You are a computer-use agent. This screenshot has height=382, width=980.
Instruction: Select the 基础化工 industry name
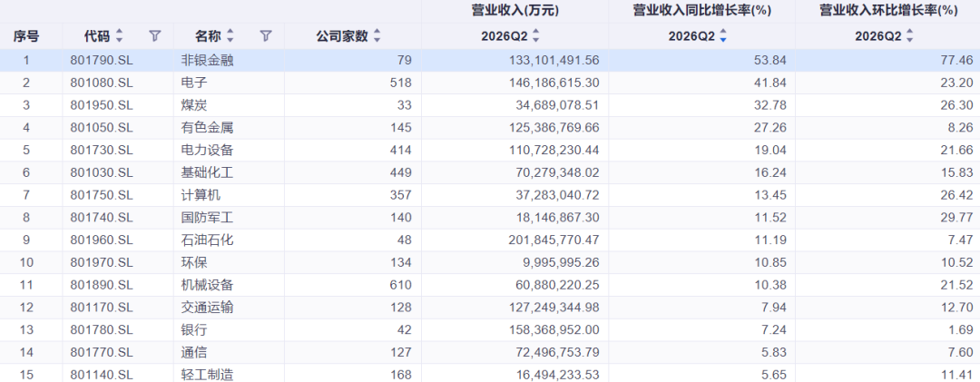(208, 172)
